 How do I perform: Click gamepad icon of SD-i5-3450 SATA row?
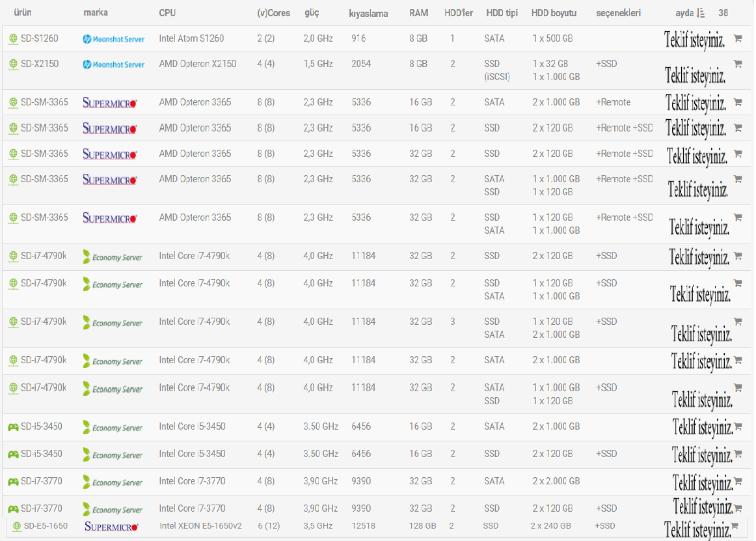point(13,427)
